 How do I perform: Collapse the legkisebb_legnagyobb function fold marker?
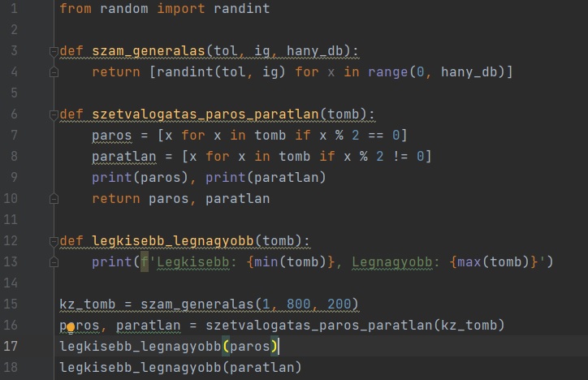click(54, 241)
